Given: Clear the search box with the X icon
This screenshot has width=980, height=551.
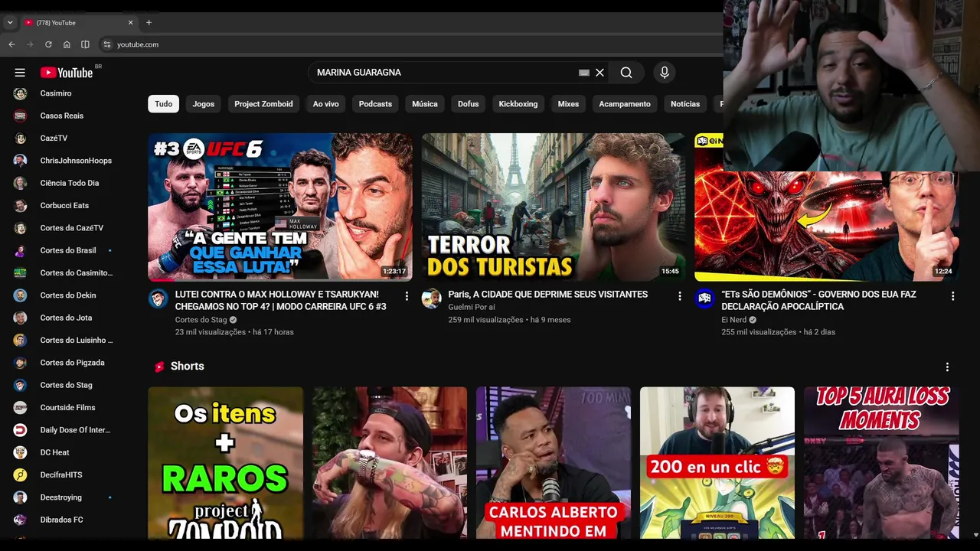Looking at the screenshot, I should pyautogui.click(x=599, y=73).
